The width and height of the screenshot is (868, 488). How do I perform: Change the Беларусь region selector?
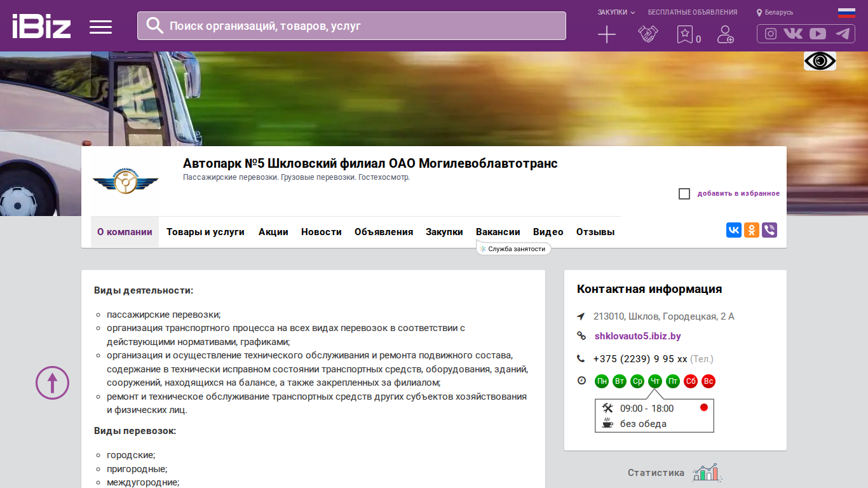pos(775,12)
